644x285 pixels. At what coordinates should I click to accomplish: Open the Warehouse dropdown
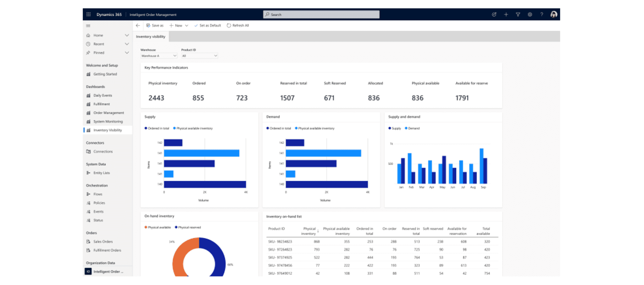tap(159, 56)
